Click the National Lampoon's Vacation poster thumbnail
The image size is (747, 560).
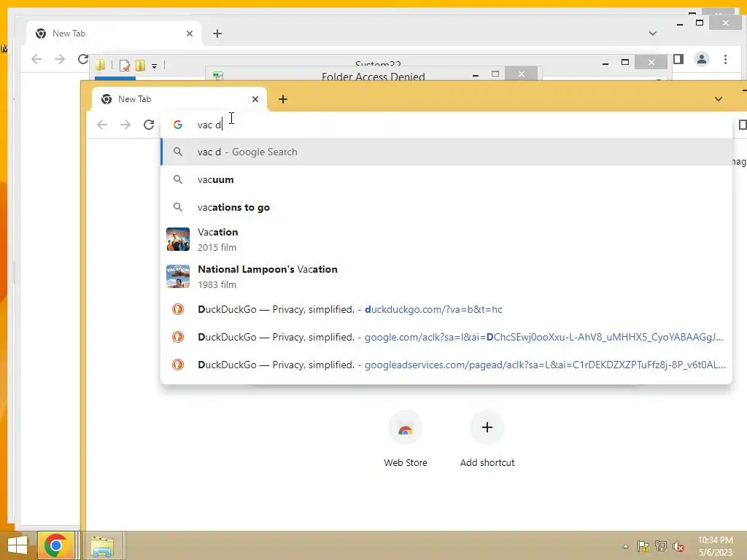click(x=178, y=276)
